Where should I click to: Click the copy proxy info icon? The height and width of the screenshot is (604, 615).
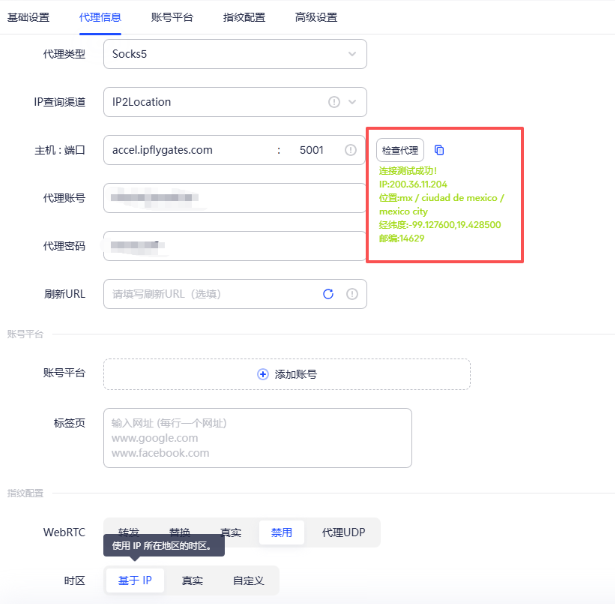click(439, 150)
